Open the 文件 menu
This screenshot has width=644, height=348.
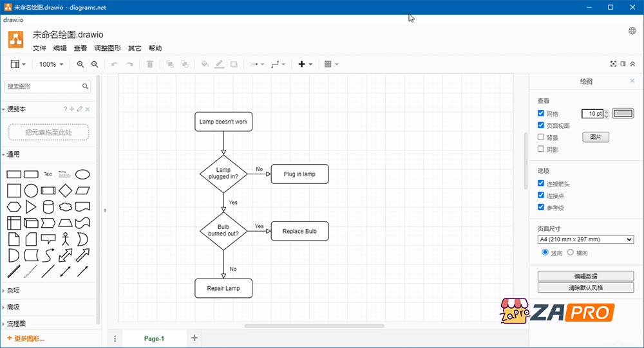pos(39,48)
